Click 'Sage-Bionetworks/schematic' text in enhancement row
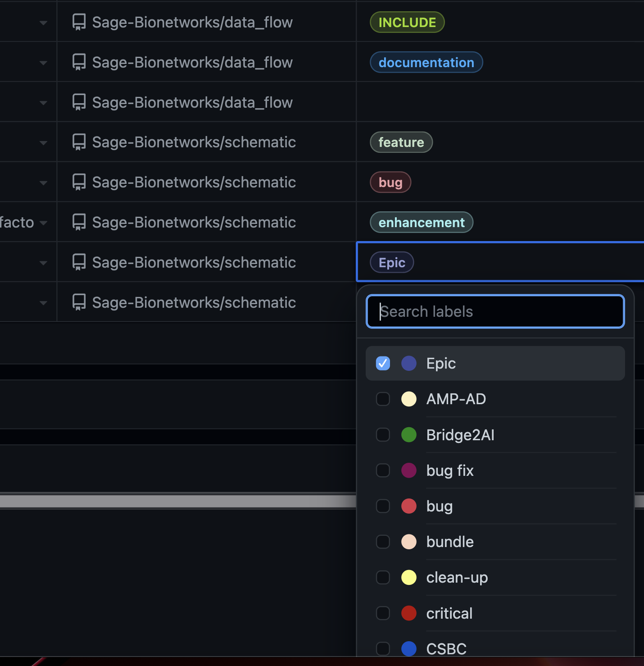This screenshot has width=644, height=666. pos(194,222)
